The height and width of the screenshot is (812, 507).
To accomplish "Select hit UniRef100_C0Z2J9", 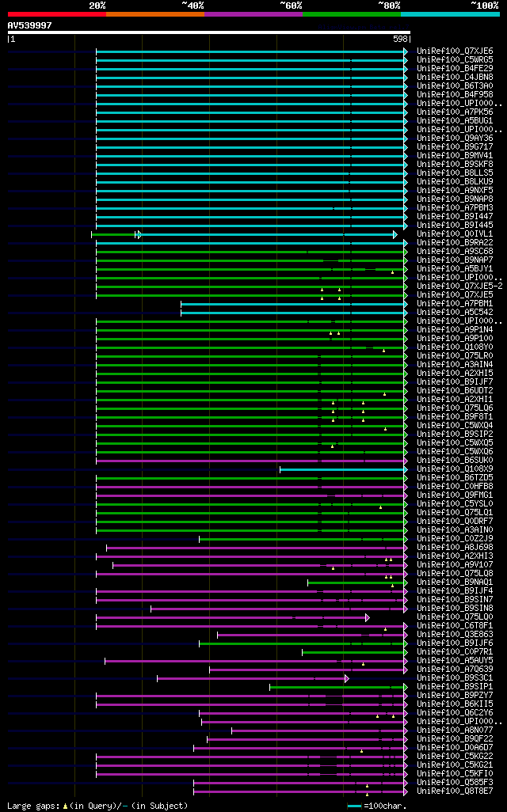I will click(x=456, y=539).
